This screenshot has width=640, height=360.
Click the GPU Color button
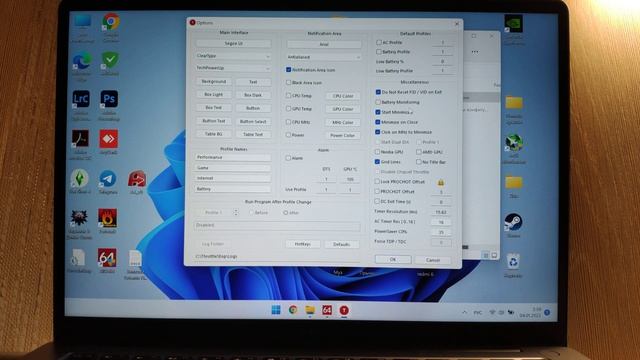tap(343, 109)
